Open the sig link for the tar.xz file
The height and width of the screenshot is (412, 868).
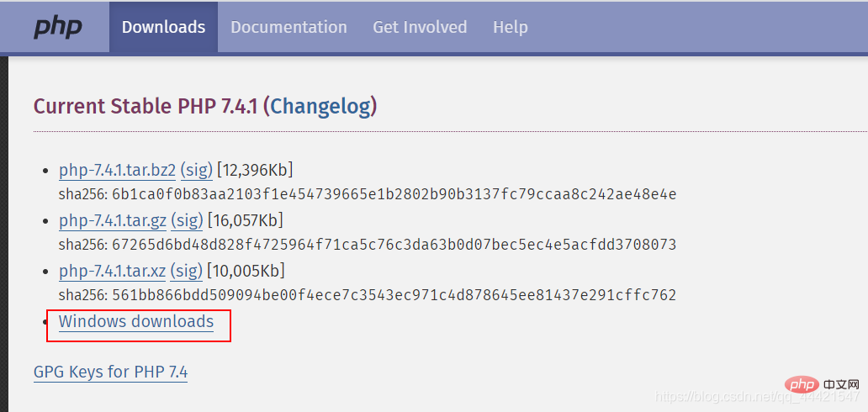pyautogui.click(x=187, y=271)
